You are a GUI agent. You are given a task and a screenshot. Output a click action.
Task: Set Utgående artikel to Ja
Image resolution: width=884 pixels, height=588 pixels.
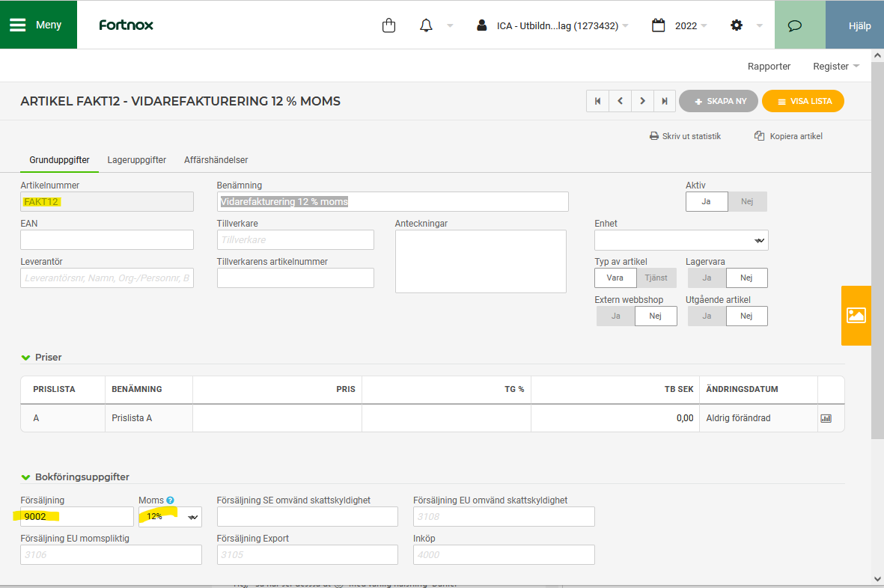(x=707, y=316)
